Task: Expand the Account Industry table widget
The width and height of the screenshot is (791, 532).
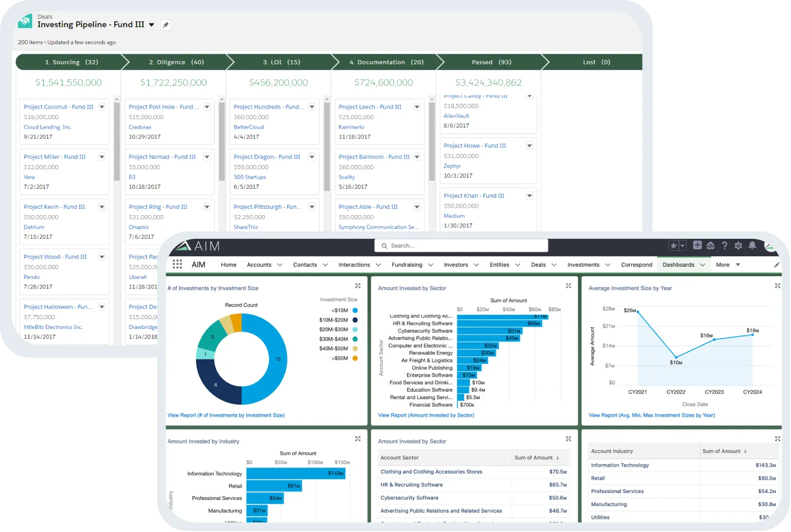Action: pyautogui.click(x=777, y=439)
